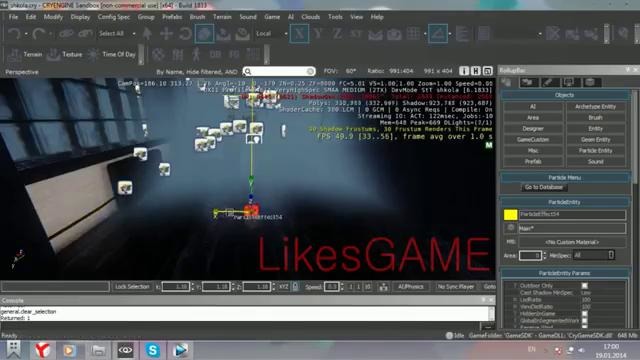This screenshot has height=360, width=640.
Task: Open the Local coordinate system dropdown
Action: [x=271, y=33]
